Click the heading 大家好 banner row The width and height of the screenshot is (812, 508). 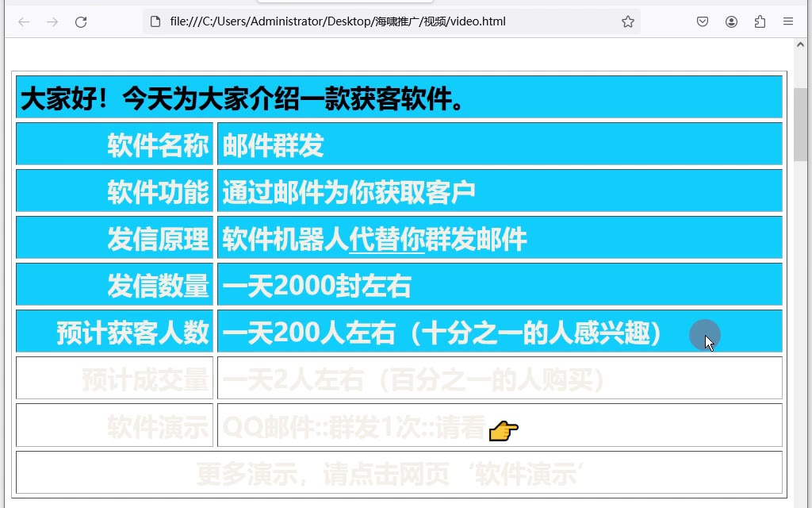tap(399, 98)
